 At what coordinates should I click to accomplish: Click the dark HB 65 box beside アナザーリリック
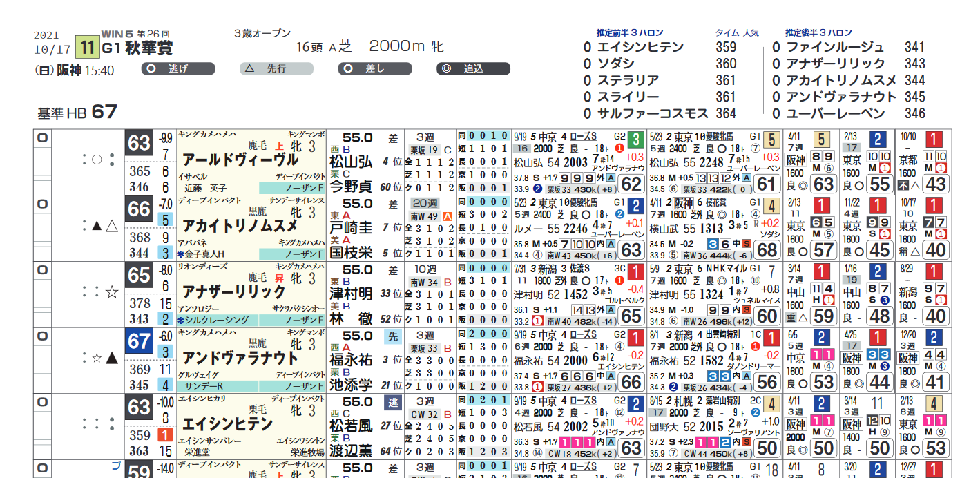coord(139,276)
